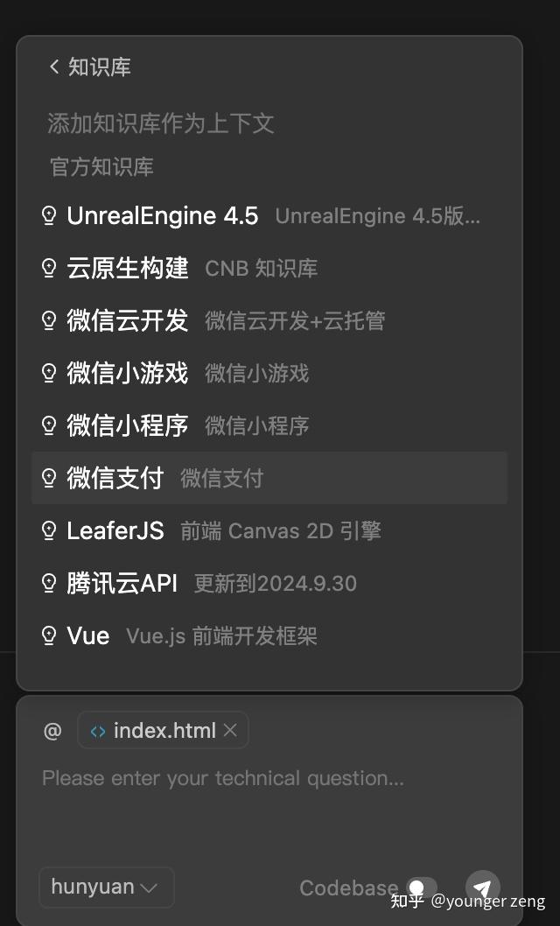Click the lightbulb icon beside LeaferJS

(49, 530)
